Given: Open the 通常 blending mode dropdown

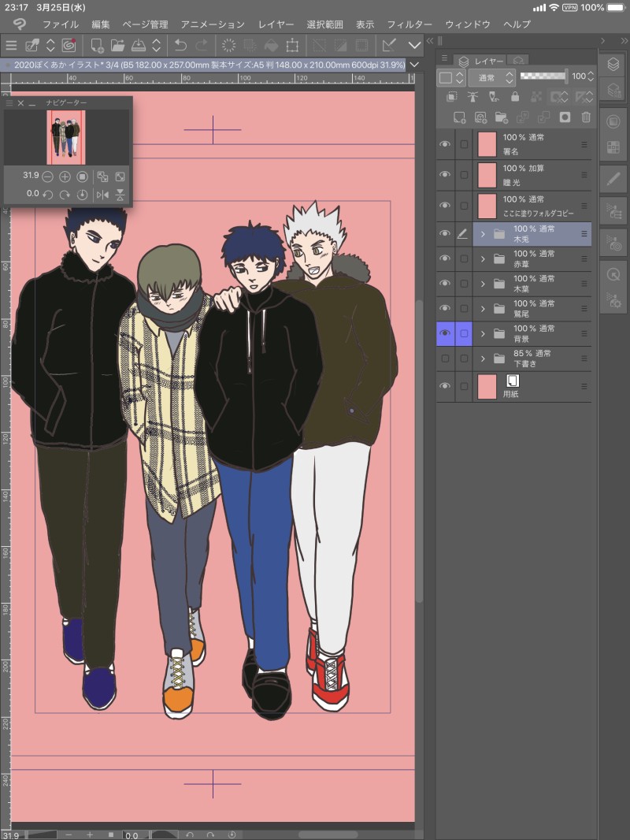Looking at the screenshot, I should tap(492, 77).
